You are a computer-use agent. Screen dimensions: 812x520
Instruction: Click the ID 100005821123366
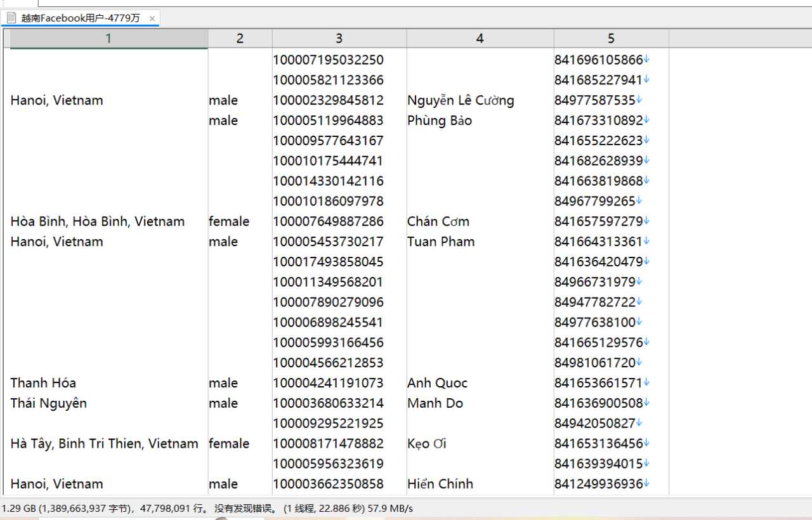pyautogui.click(x=329, y=80)
